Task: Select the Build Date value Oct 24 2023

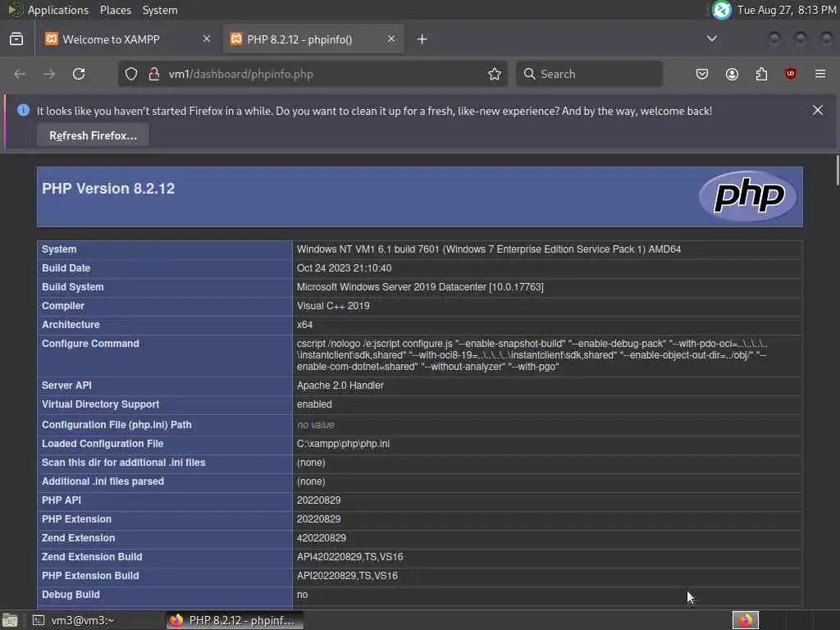Action: tap(344, 268)
